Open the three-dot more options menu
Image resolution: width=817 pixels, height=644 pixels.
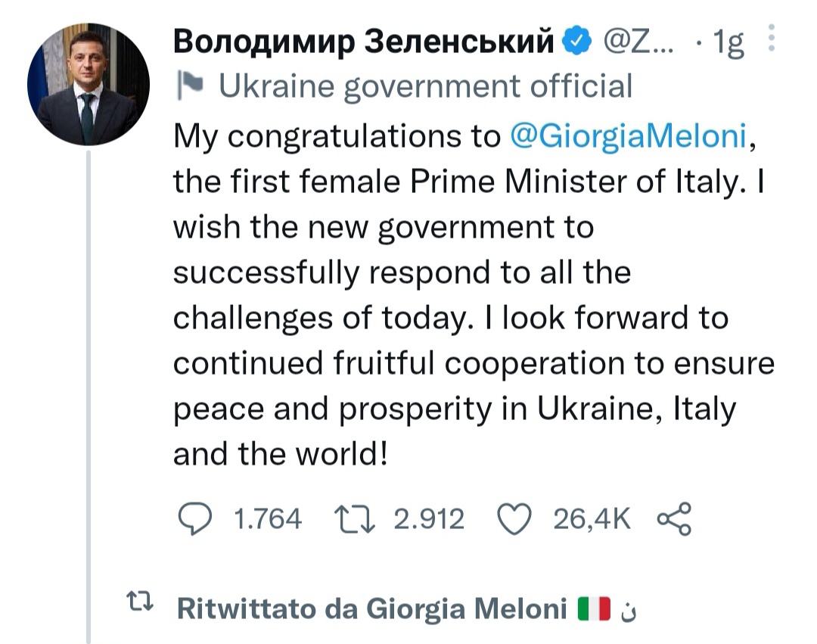[x=771, y=38]
